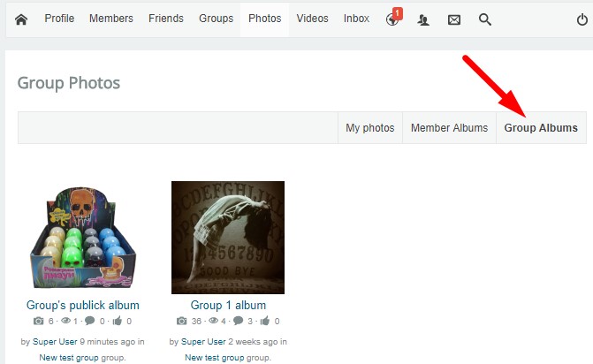The width and height of the screenshot is (593, 364).
Task: Switch to the Member Albums tab
Action: point(449,128)
